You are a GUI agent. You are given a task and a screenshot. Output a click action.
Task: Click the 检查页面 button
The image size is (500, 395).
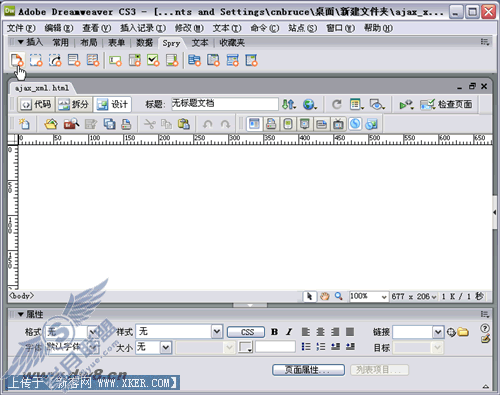pos(447,104)
